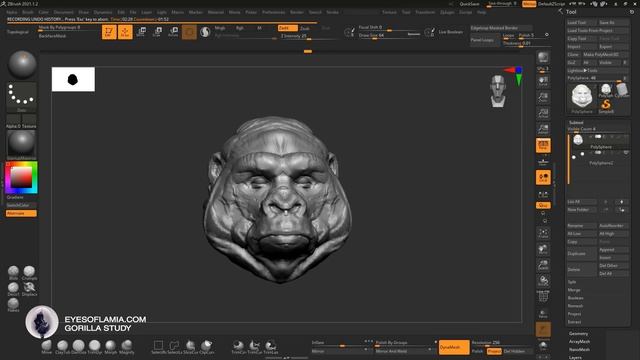
Task: Click the Actual size icon
Action: point(543,113)
